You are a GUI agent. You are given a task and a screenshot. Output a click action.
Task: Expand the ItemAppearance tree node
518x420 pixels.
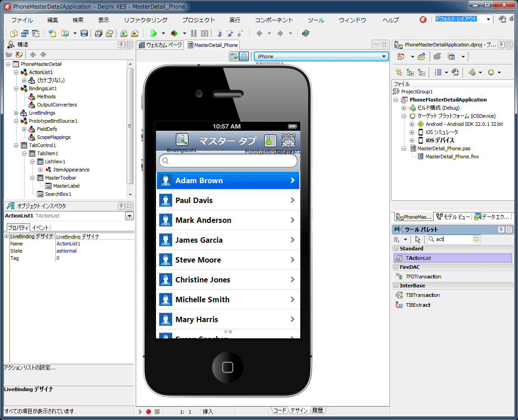click(x=40, y=170)
